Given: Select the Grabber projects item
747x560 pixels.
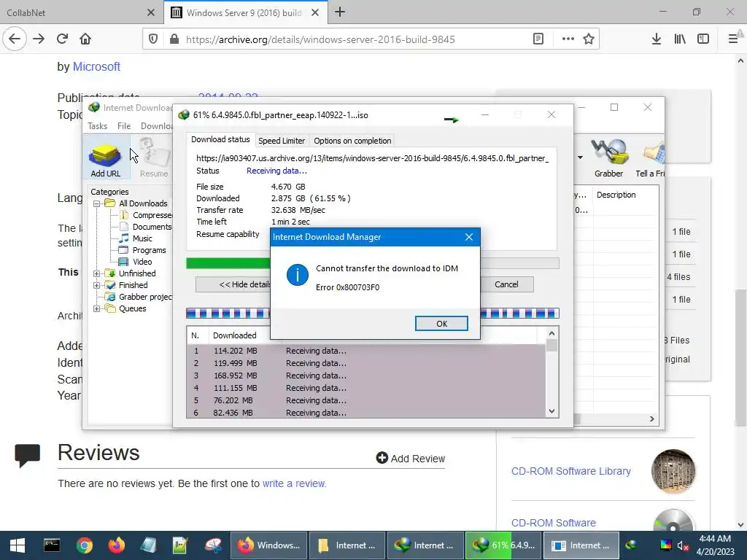Looking at the screenshot, I should (x=139, y=297).
